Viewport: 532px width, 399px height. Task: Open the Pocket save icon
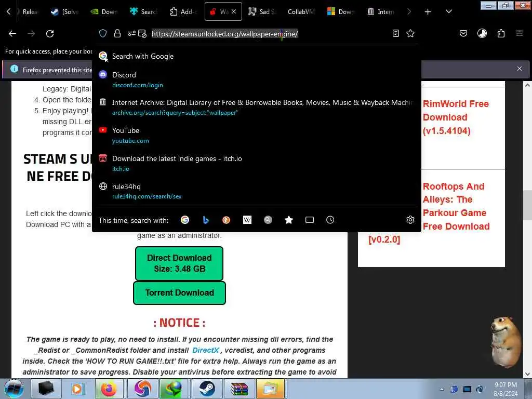(x=463, y=34)
